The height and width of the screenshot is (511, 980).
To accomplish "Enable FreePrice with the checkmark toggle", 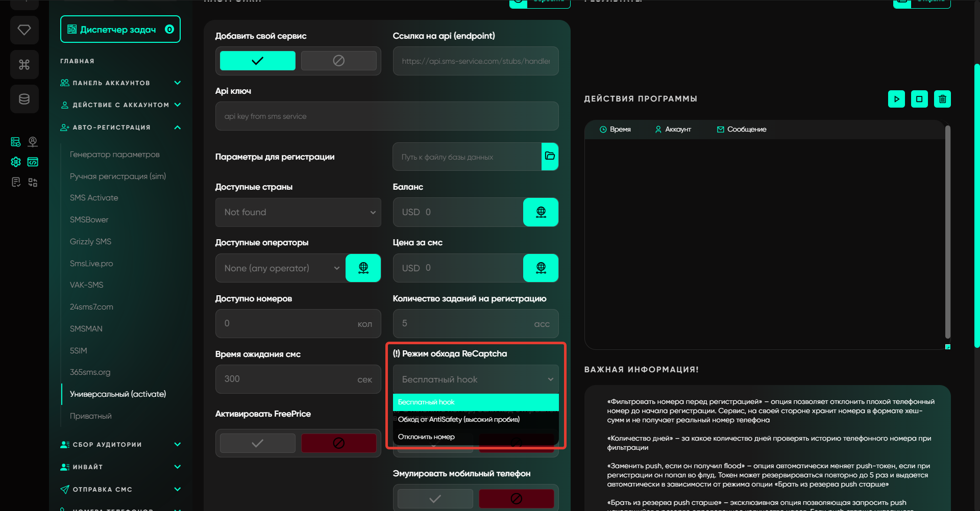I will pyautogui.click(x=258, y=443).
